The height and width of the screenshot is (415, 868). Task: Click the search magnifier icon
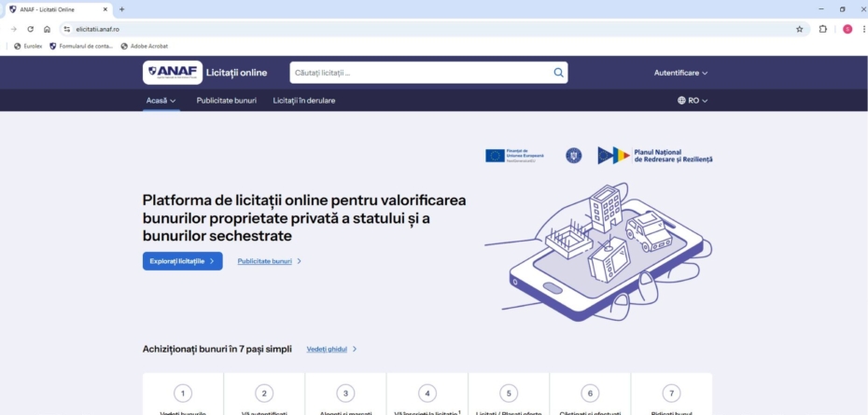(558, 73)
